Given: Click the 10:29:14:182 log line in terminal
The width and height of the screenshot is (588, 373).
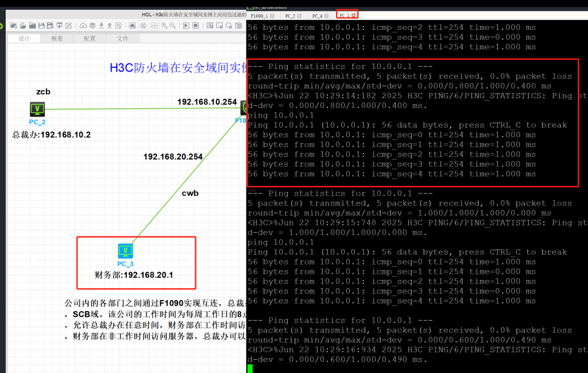Looking at the screenshot, I should pos(417,96).
